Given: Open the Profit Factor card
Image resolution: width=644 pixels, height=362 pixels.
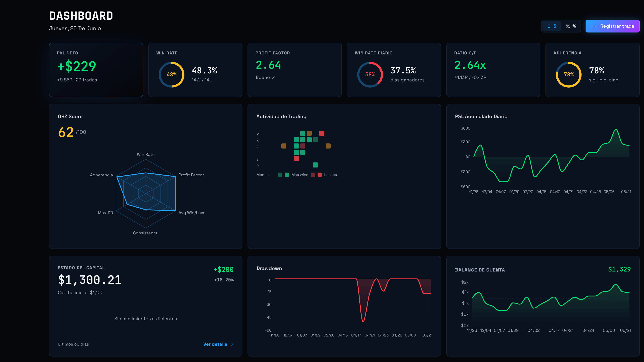Looking at the screenshot, I should 295,70.
